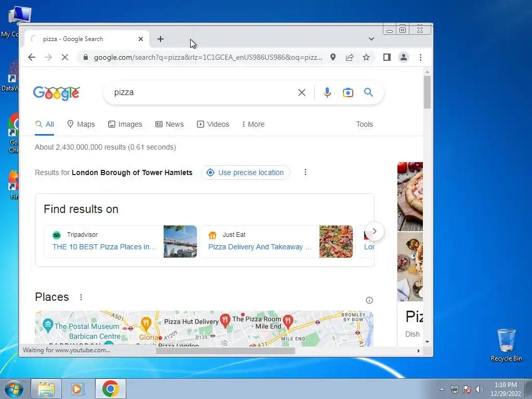
Task: Open the search Tools button
Action: (364, 124)
